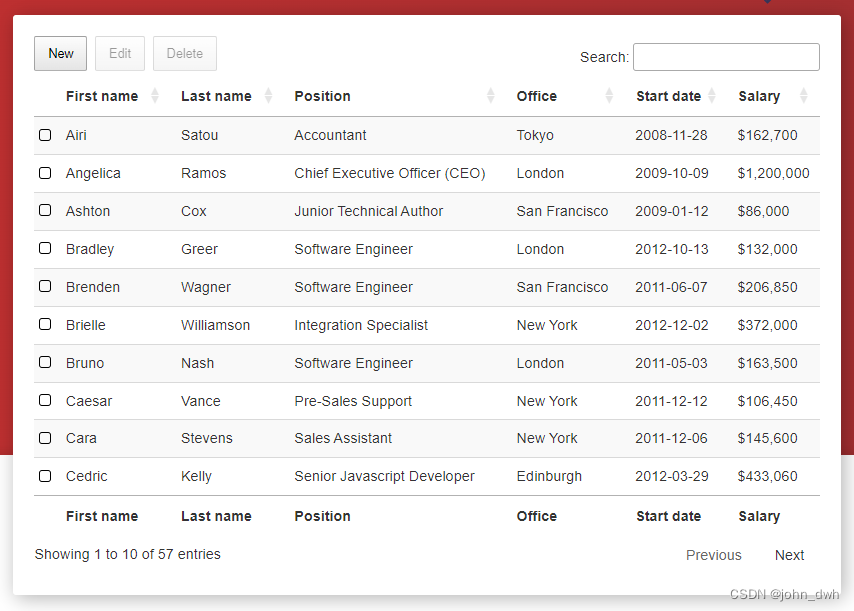Image resolution: width=854 pixels, height=611 pixels.
Task: Select the checkbox for Bradley Greer
Action: [45, 248]
